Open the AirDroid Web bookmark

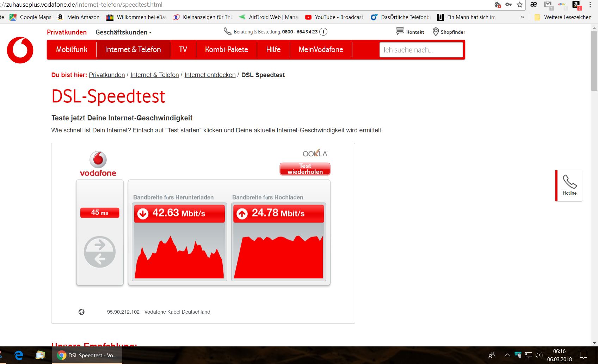tap(269, 17)
